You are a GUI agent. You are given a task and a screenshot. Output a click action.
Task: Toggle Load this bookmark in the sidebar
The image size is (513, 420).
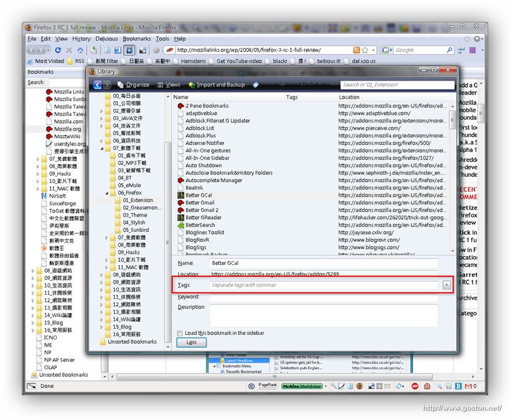tap(180, 333)
